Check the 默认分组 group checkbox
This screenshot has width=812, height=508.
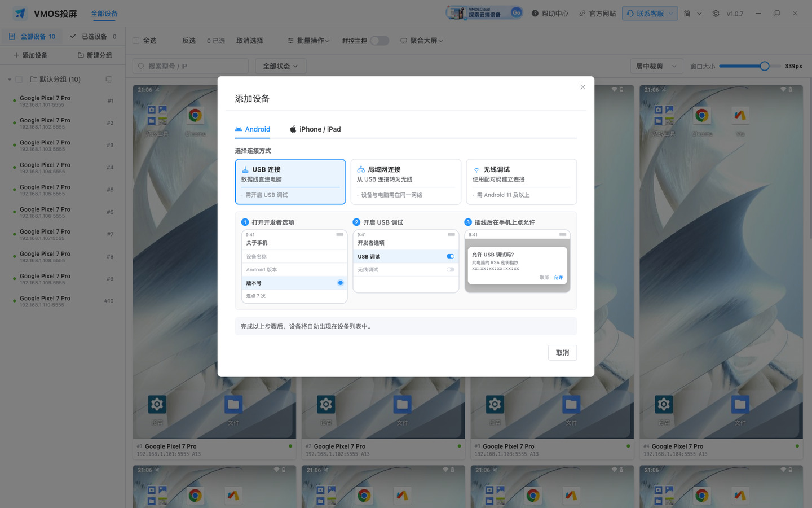(x=19, y=80)
